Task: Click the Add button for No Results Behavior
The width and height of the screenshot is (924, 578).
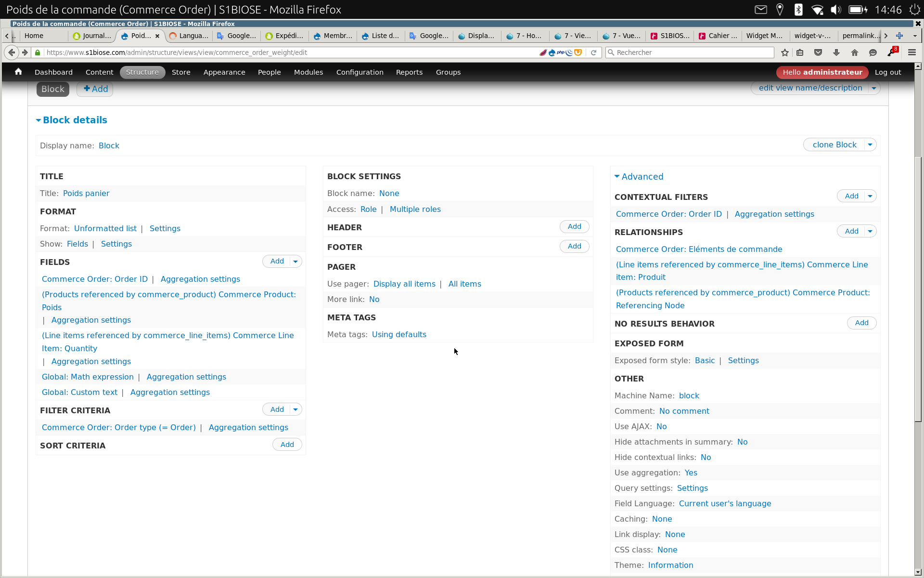Action: tap(861, 322)
